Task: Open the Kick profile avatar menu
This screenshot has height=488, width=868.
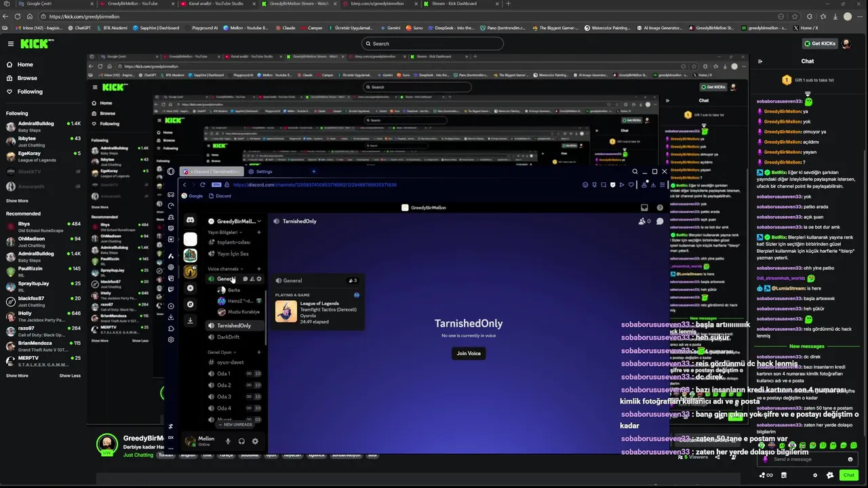Action: (x=847, y=43)
